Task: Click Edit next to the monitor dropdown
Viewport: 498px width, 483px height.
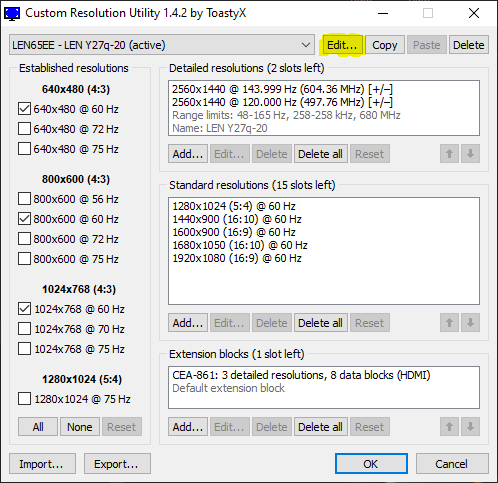Action: coord(342,45)
